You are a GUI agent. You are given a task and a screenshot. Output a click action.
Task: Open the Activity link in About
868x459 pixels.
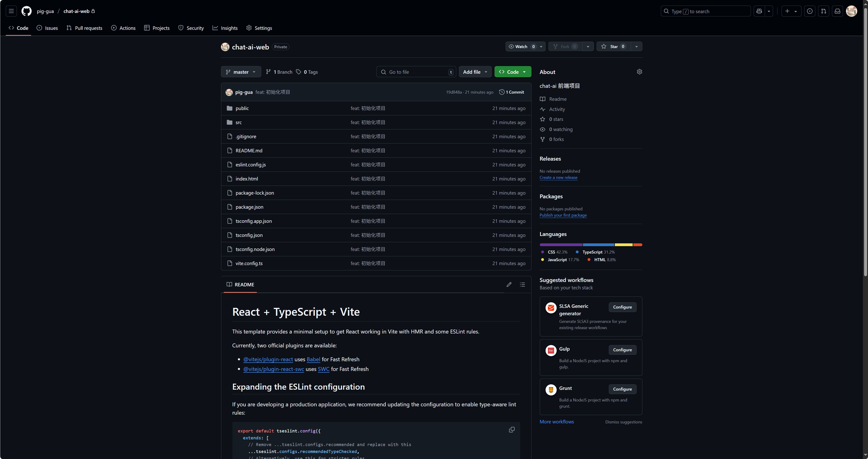[557, 109]
